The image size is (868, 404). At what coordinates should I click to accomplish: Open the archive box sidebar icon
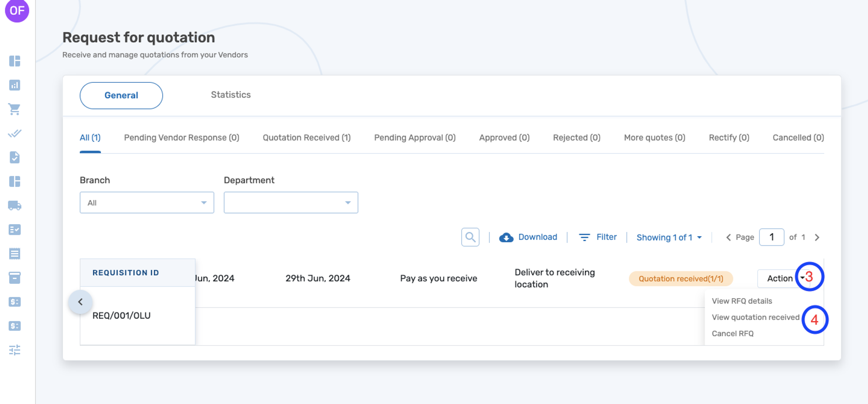pyautogui.click(x=15, y=277)
